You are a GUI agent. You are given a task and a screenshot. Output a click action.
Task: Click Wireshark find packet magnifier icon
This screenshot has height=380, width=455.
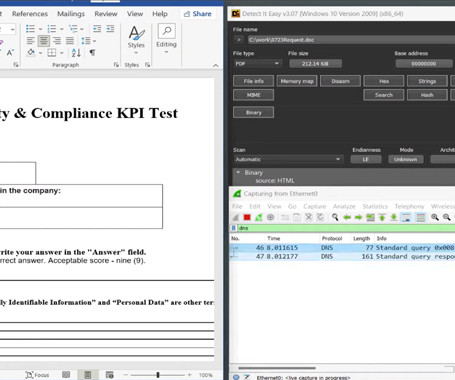[x=335, y=217]
